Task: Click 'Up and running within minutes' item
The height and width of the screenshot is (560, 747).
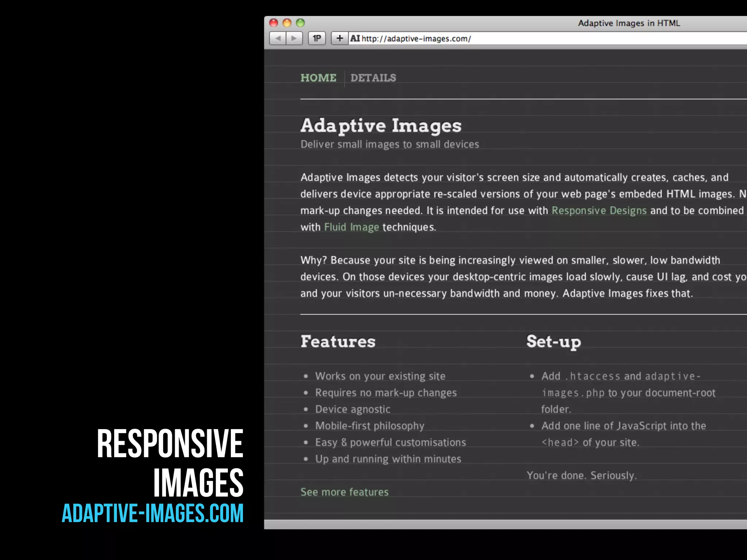Action: coord(388,459)
